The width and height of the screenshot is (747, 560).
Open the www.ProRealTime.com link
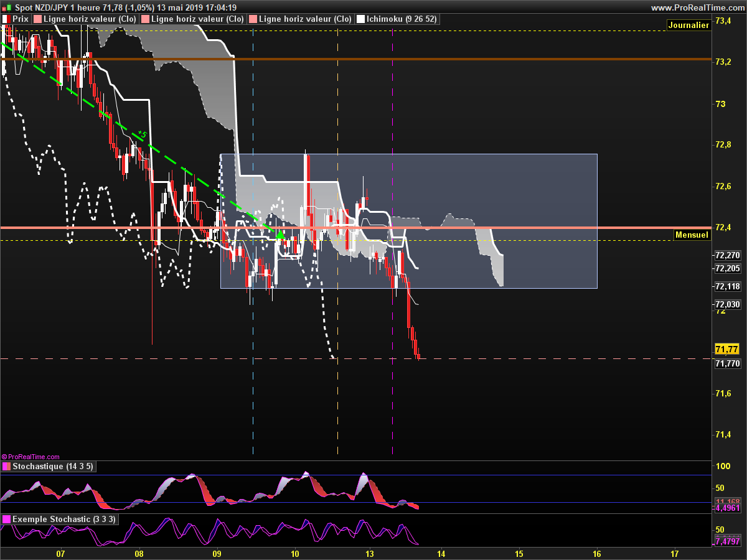tap(697, 7)
